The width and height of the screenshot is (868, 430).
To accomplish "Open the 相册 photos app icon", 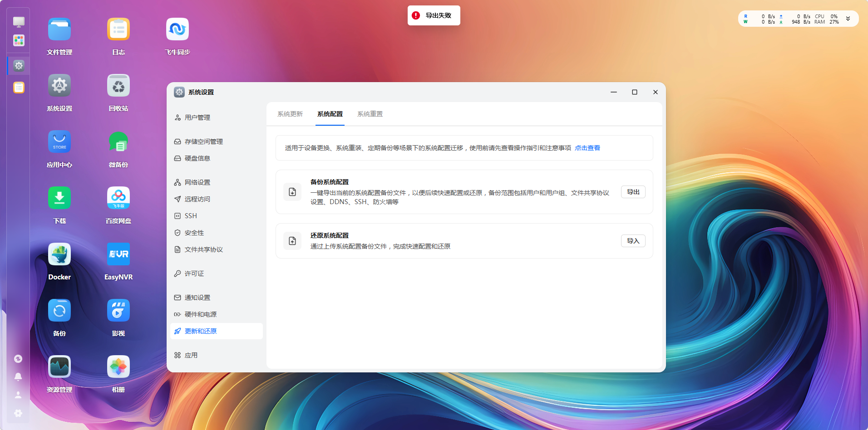I will point(118,367).
